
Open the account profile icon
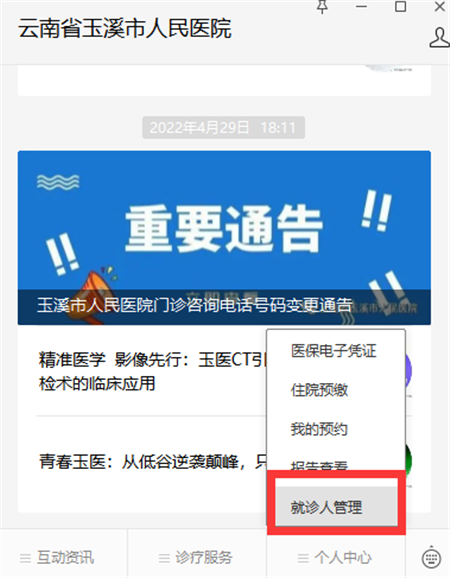[440, 38]
